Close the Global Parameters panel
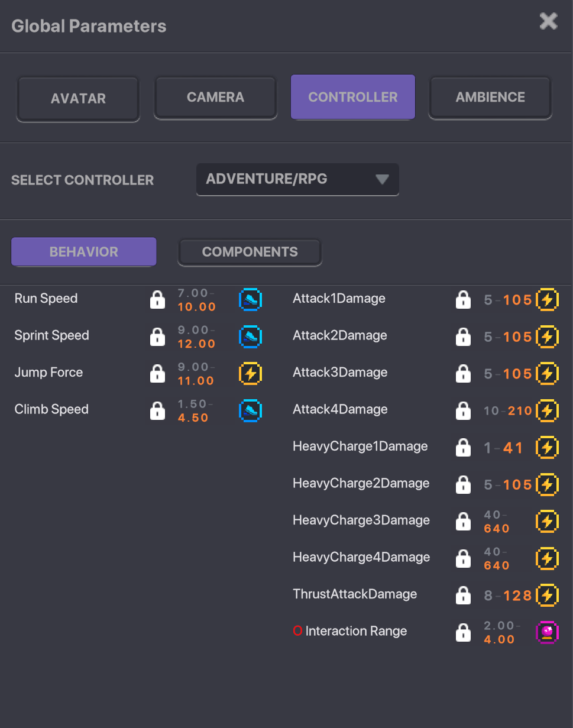Screen dimensions: 573x728 point(548,22)
